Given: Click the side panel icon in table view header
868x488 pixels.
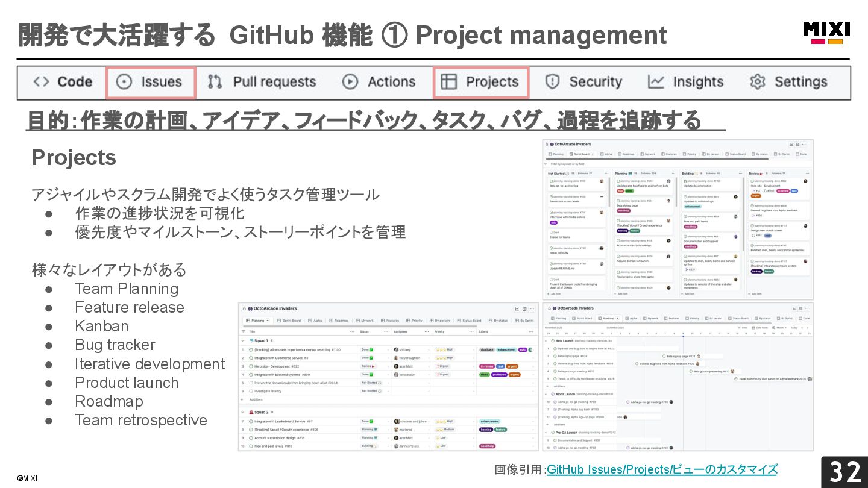Looking at the screenshot, I should click(x=524, y=309).
